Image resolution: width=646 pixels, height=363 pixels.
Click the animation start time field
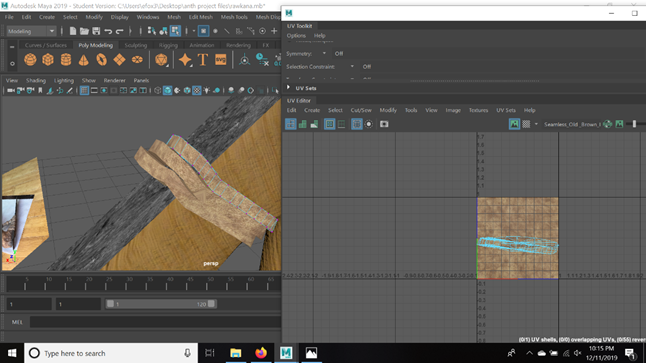[29, 304]
